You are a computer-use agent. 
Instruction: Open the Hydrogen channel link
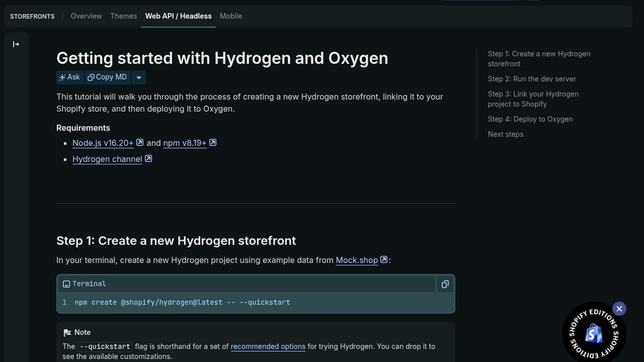pyautogui.click(x=107, y=159)
